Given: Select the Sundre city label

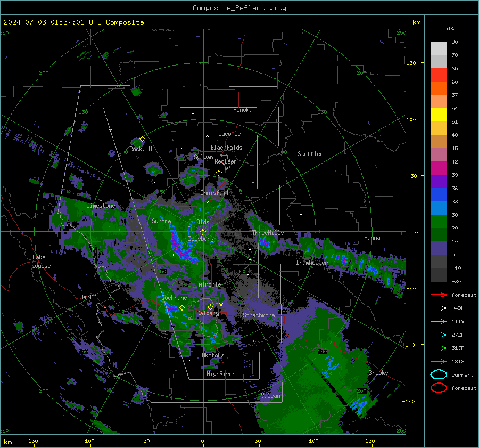Looking at the screenshot, I should pyautogui.click(x=161, y=221).
